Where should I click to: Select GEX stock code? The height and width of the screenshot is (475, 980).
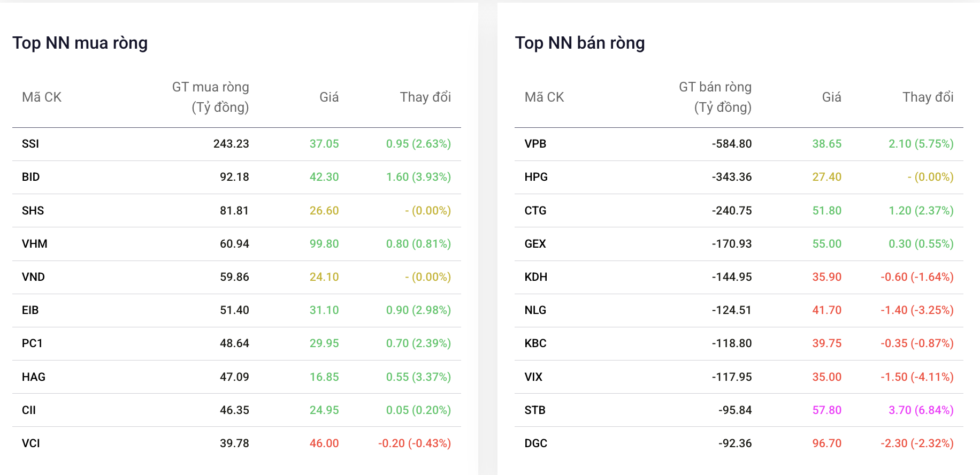(x=535, y=244)
